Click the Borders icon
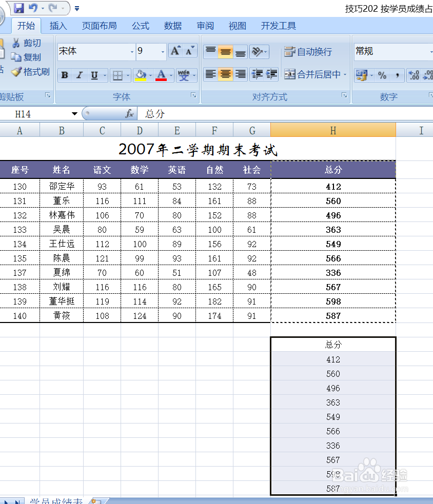The image size is (433, 504). coord(117,75)
